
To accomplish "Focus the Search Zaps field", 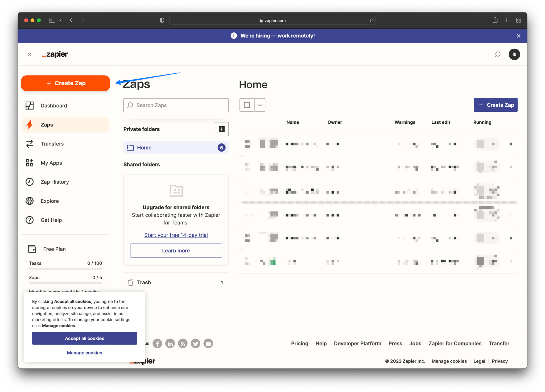I will click(x=176, y=105).
